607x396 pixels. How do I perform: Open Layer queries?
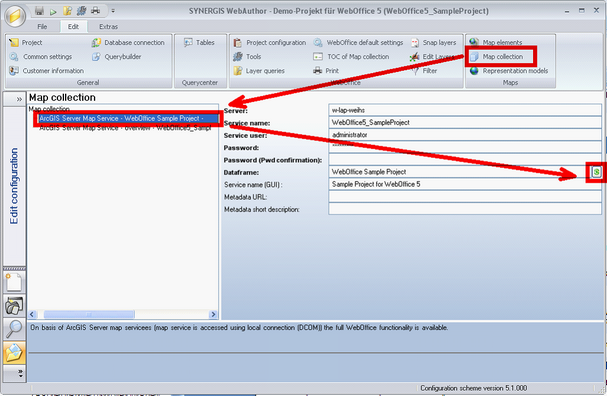[259, 71]
